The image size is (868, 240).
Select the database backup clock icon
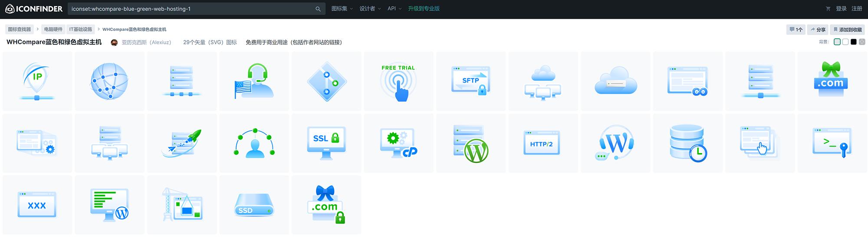687,143
